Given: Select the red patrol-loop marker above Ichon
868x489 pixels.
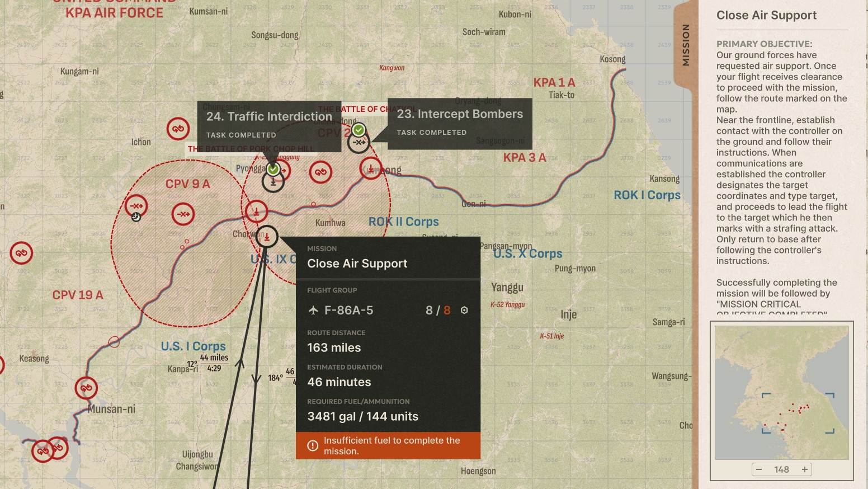Looking at the screenshot, I should pos(178,129).
